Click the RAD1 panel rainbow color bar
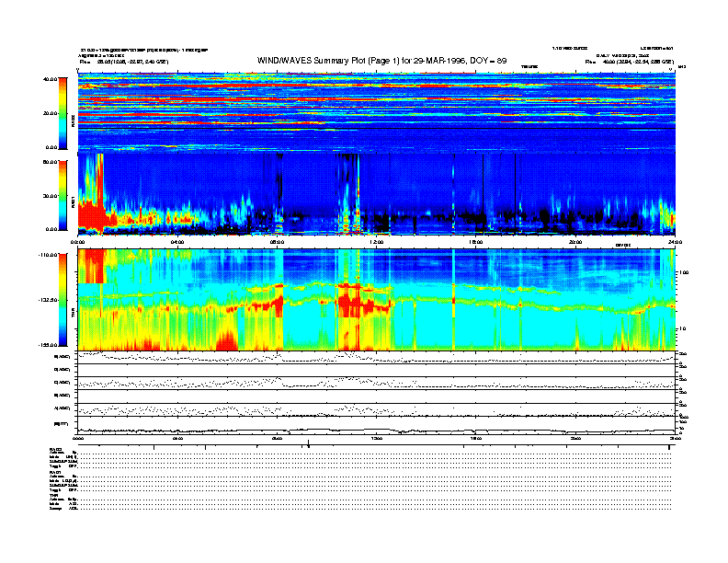 coord(63,196)
